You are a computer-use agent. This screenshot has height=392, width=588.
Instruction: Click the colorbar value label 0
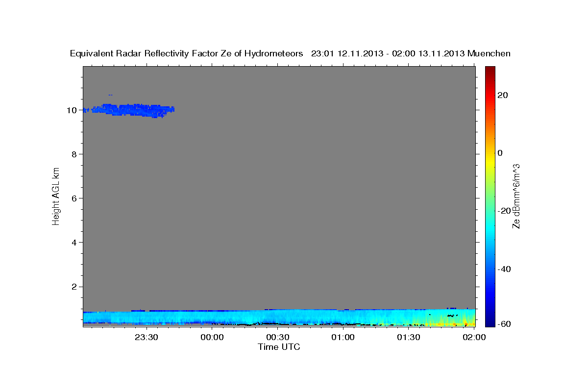pos(500,153)
